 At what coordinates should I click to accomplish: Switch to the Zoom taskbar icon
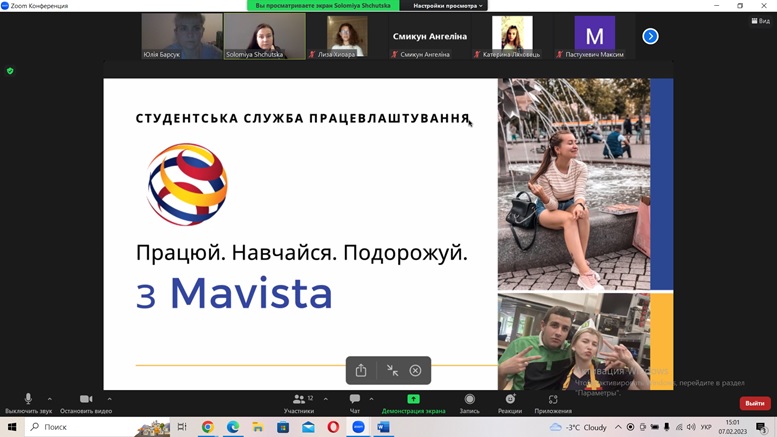pyautogui.click(x=358, y=427)
